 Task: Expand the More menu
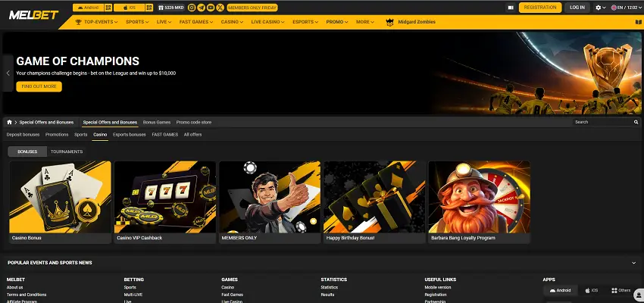(x=364, y=22)
